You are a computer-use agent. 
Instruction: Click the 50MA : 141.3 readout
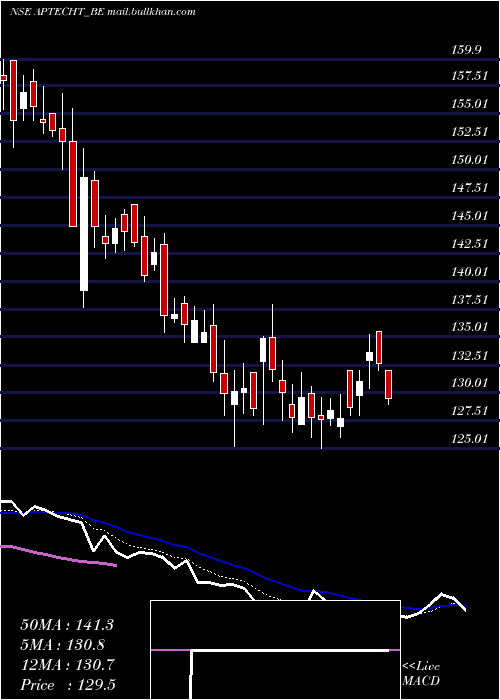pyautogui.click(x=67, y=625)
